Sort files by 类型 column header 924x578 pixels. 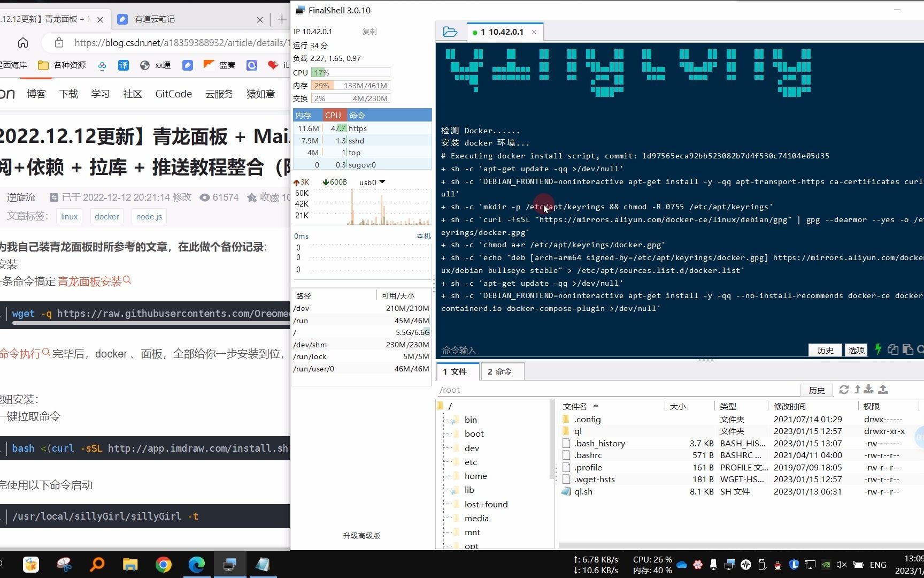pyautogui.click(x=741, y=406)
